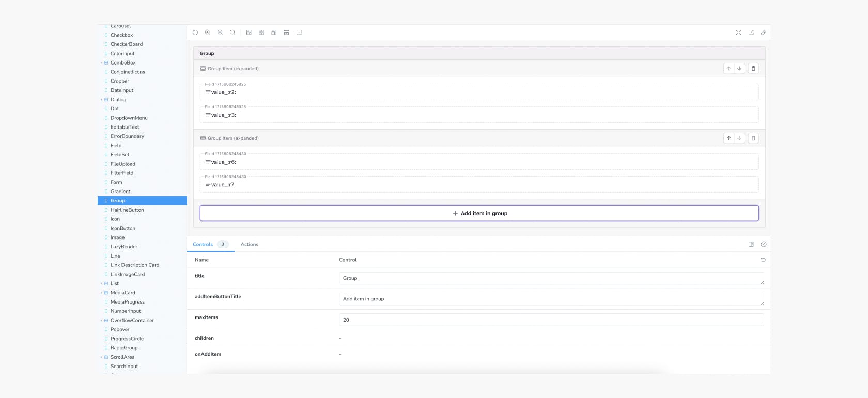Switch to the Actions tab
The width and height of the screenshot is (868, 398).
tap(250, 244)
